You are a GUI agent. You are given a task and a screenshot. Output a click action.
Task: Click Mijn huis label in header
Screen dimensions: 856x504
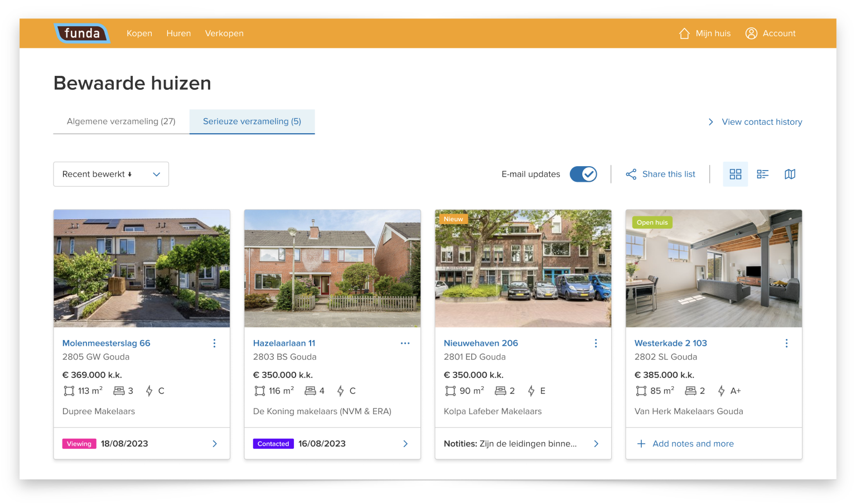tap(713, 33)
